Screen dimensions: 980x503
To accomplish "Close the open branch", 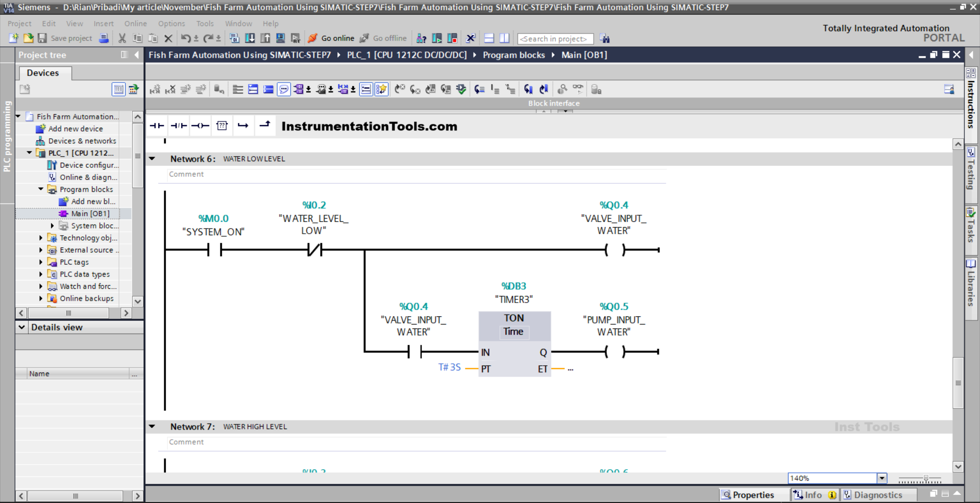I will [265, 125].
